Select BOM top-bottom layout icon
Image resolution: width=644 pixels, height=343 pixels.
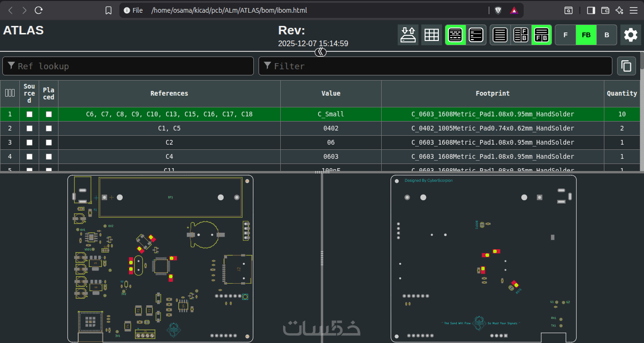542,35
